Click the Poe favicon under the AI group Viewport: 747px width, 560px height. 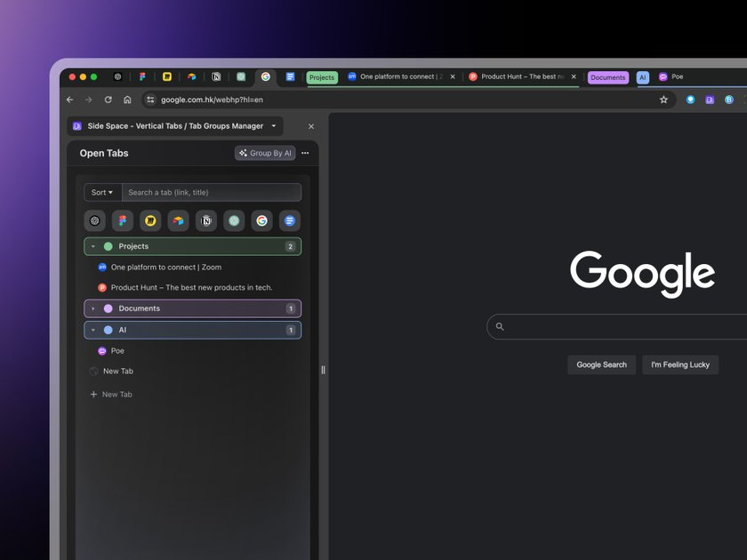[102, 350]
